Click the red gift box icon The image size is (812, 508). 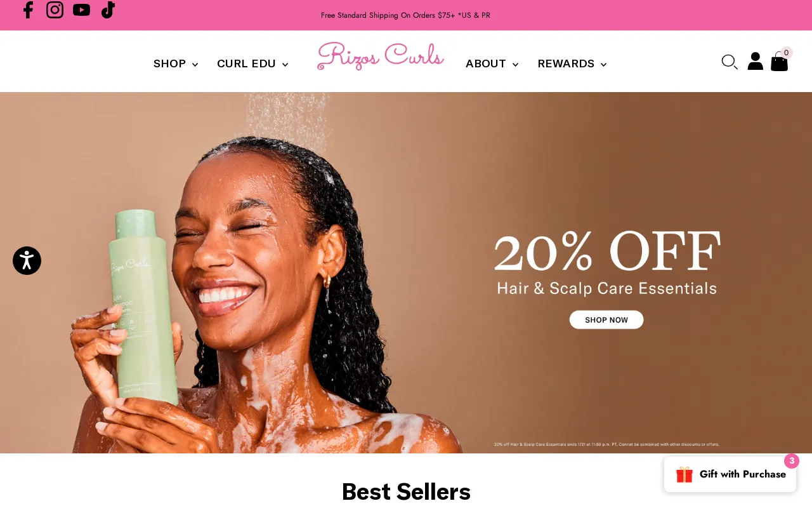click(684, 474)
